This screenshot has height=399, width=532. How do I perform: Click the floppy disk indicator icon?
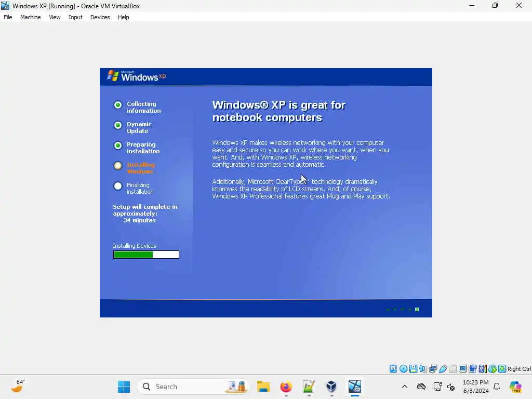[x=413, y=369]
